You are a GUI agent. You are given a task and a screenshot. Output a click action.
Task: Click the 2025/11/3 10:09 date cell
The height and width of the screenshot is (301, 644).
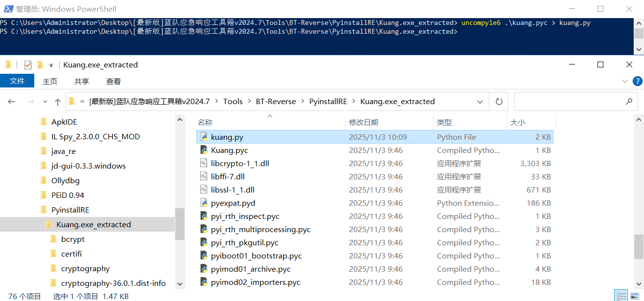click(x=378, y=137)
